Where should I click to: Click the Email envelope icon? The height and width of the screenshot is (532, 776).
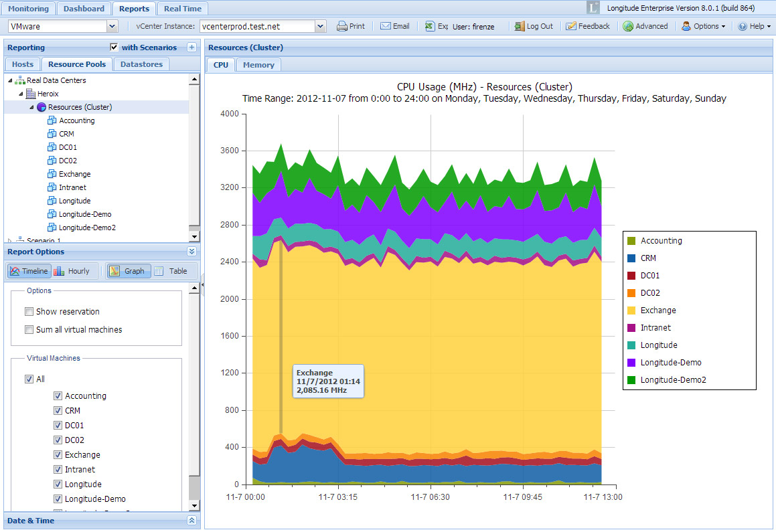(386, 26)
